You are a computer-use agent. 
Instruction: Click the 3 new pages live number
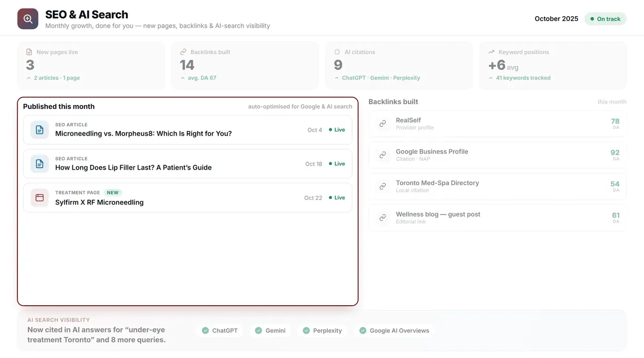click(30, 65)
